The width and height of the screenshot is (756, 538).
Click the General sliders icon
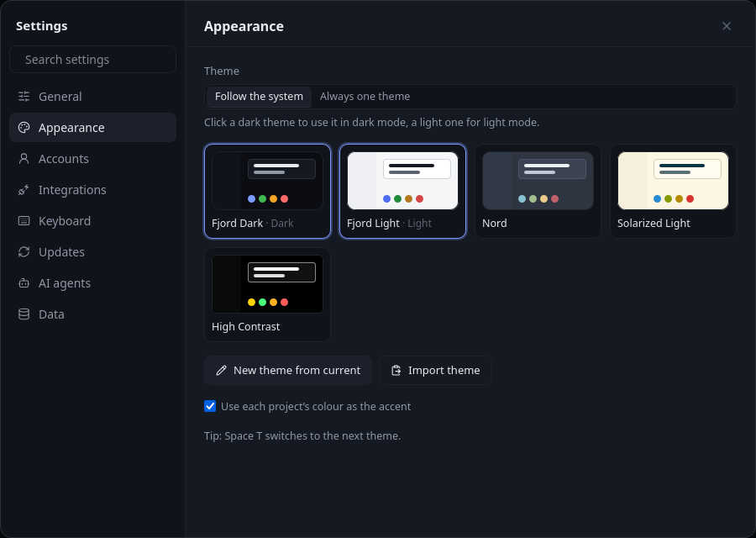[24, 97]
